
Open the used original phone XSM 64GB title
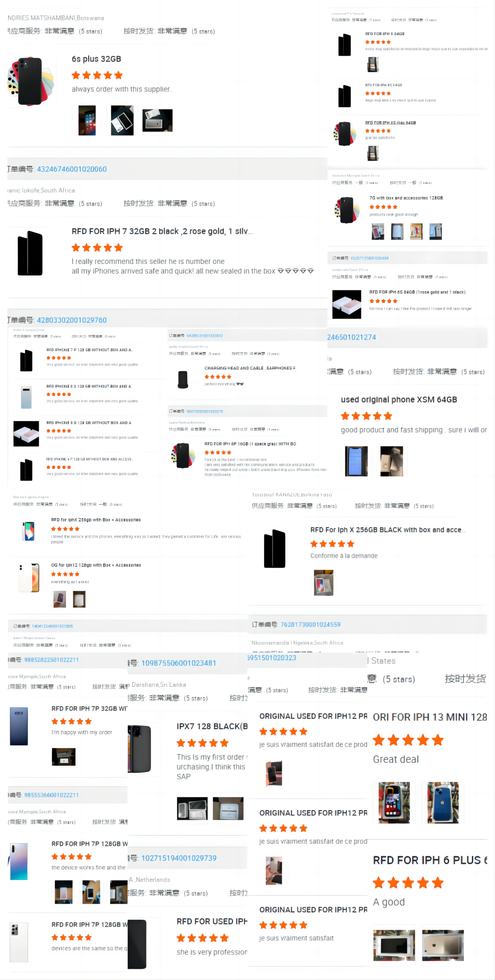coord(399,400)
